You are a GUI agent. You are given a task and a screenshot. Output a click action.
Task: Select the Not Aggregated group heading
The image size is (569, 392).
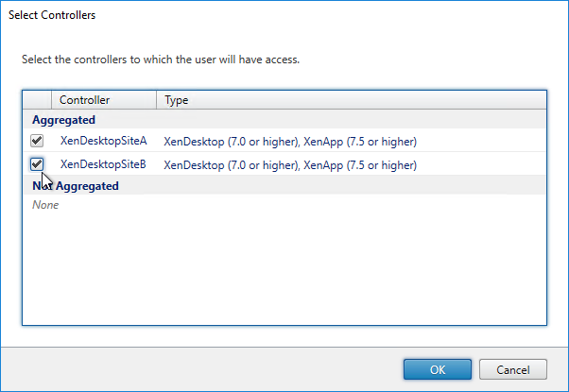[76, 186]
